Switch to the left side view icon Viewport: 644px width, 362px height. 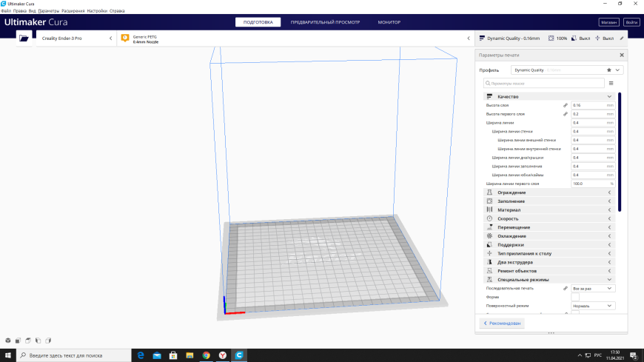point(38,341)
